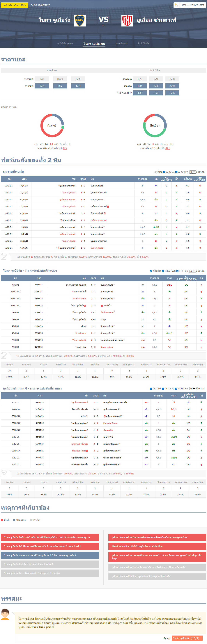This screenshot has width=207, height=644.
Task: Click the underlined 0.5 below ทีมเหย้า chart
Action: [65, 148]
